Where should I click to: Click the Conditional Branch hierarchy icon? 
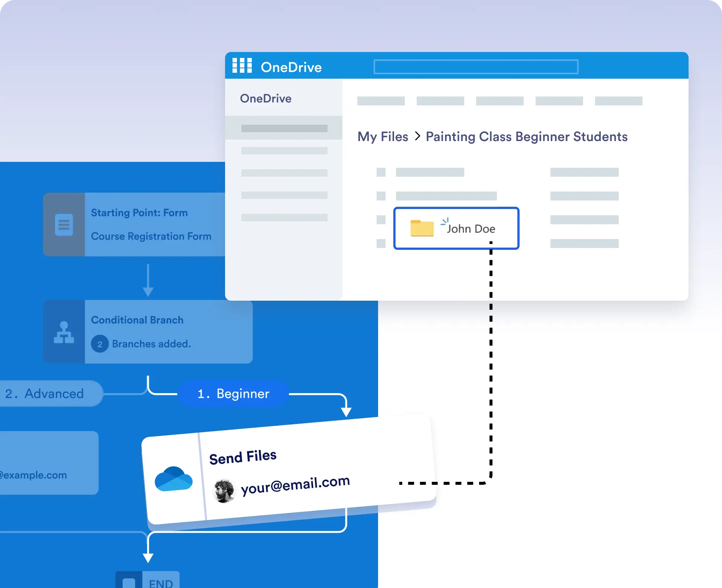[x=64, y=332]
